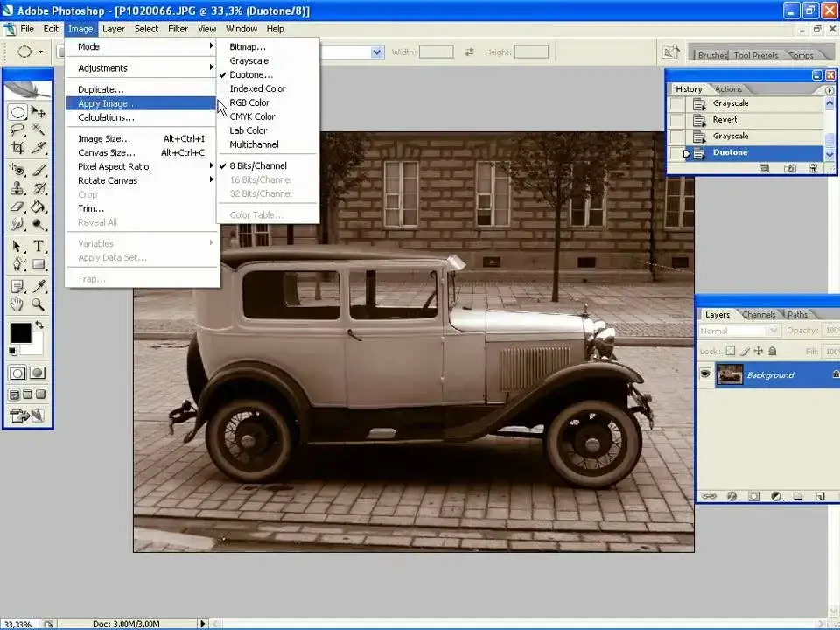840x630 pixels.
Task: Switch to the Channels tab
Action: tap(758, 314)
